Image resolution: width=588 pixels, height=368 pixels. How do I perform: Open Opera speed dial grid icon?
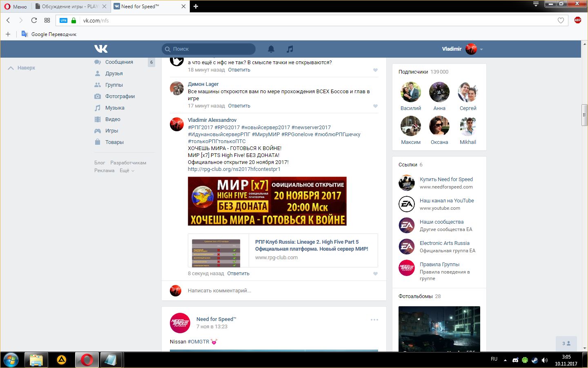(47, 20)
